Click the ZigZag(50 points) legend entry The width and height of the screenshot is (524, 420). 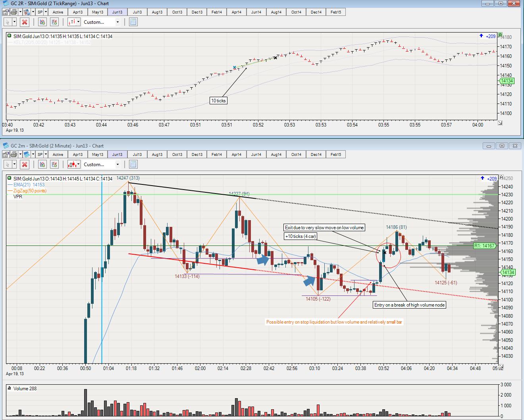coord(27,191)
